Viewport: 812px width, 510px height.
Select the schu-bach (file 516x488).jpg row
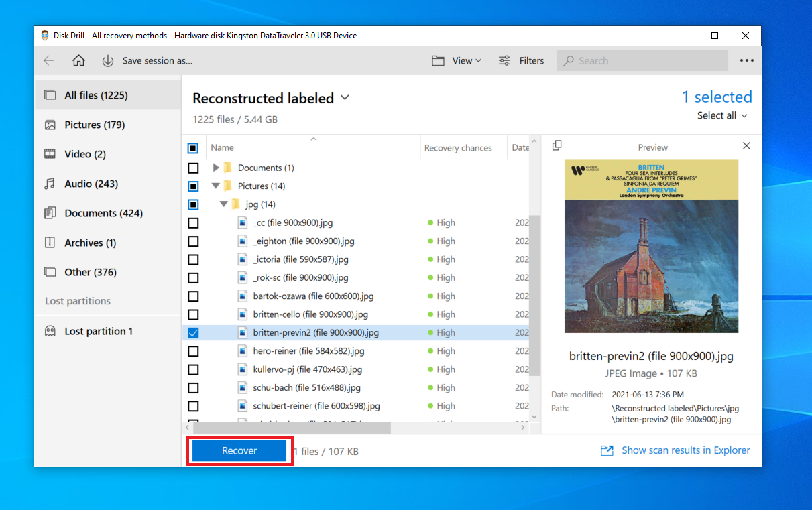pos(355,387)
